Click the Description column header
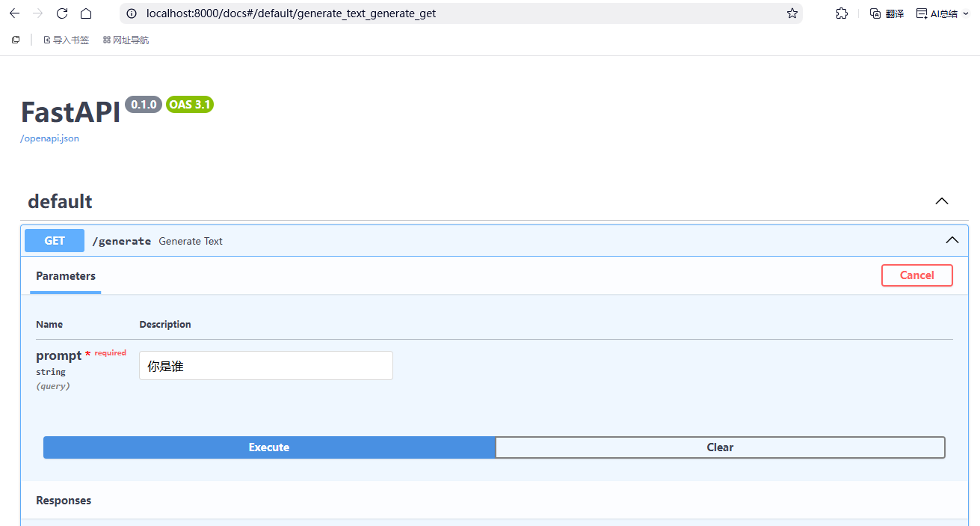 [x=165, y=324]
